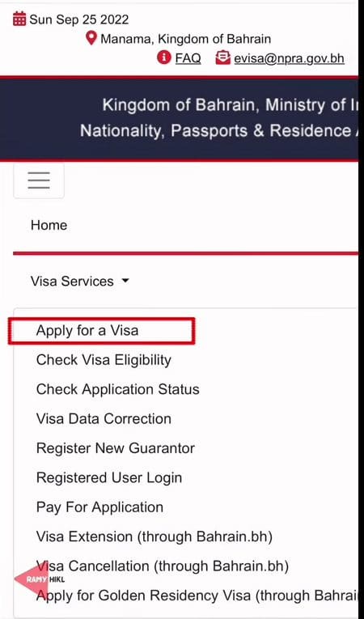Click the red location pin icon

pyautogui.click(x=91, y=38)
